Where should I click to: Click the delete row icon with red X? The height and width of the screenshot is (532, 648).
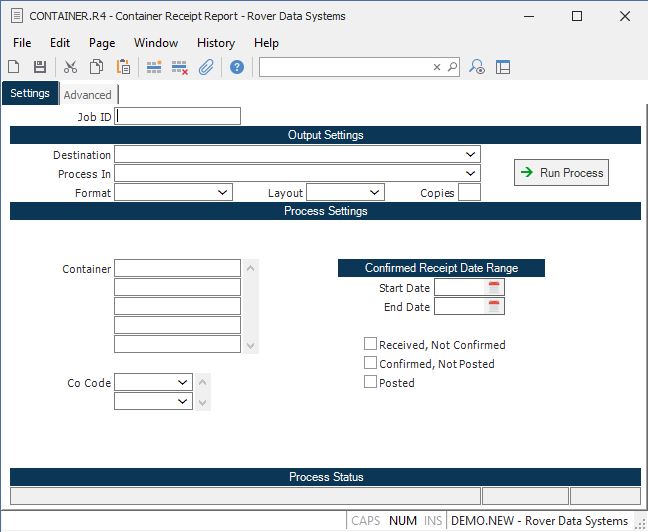[180, 67]
